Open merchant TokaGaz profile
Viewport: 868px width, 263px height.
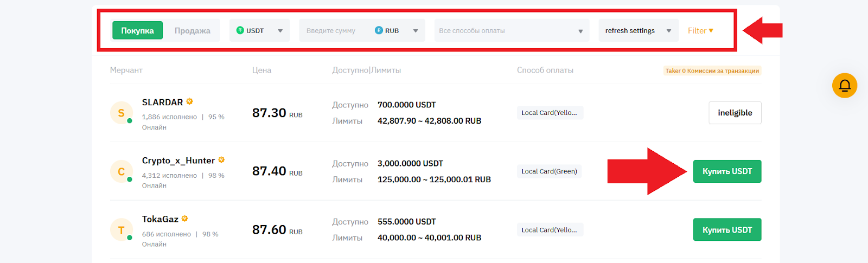160,219
